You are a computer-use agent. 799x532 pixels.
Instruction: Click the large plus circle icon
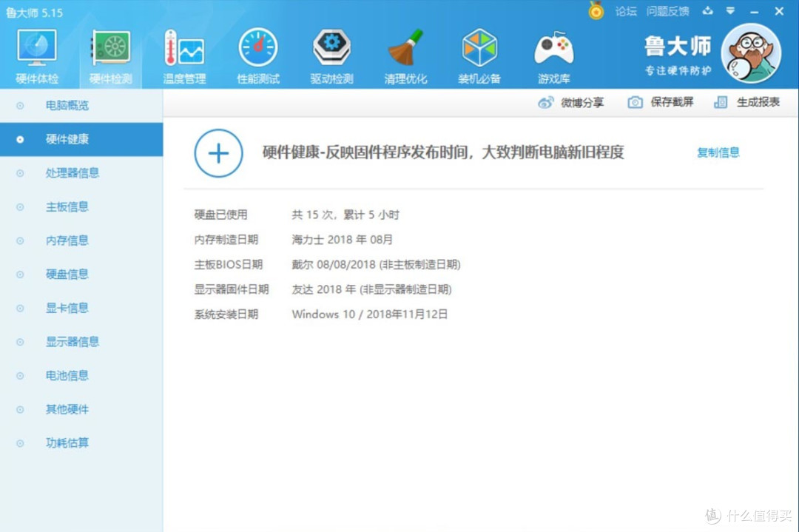click(x=218, y=153)
